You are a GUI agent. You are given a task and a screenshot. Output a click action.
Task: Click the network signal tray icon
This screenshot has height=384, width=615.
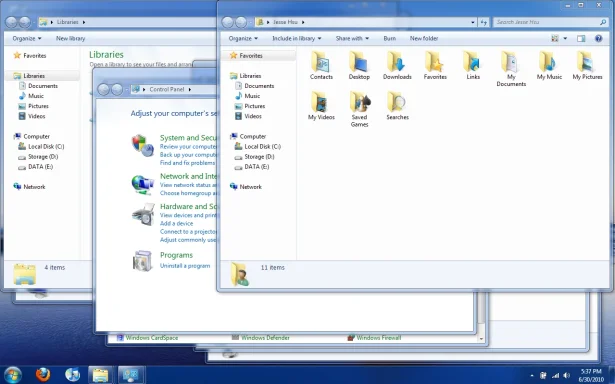point(555,376)
